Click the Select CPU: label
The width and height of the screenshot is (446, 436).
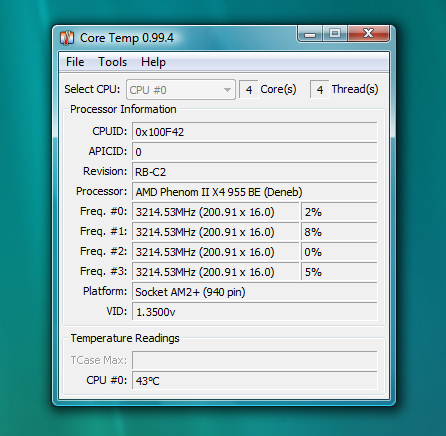tap(92, 89)
